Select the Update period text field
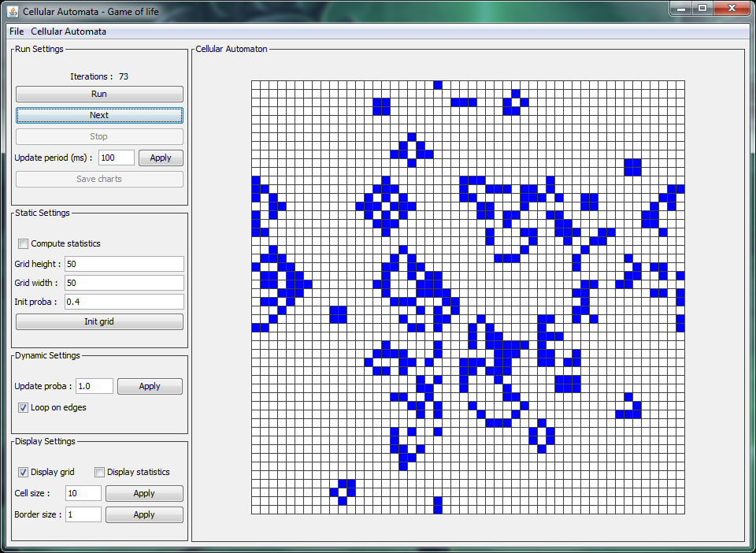The image size is (756, 553). click(x=116, y=158)
